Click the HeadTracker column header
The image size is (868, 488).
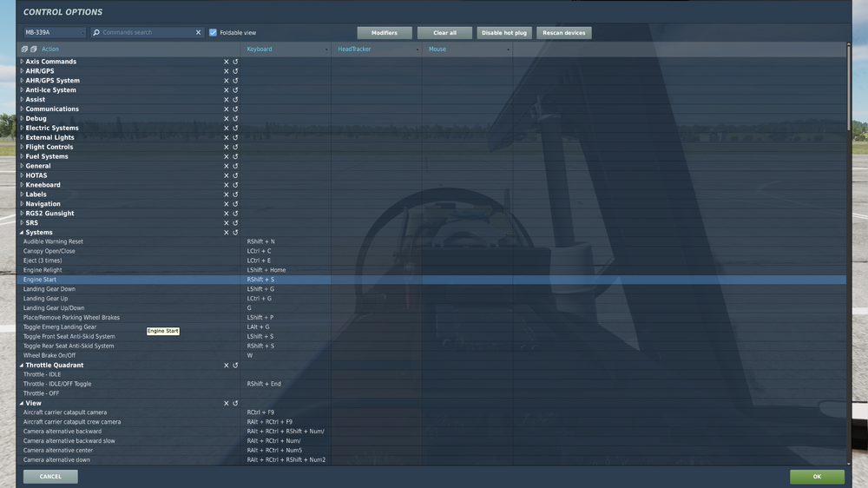coord(377,49)
